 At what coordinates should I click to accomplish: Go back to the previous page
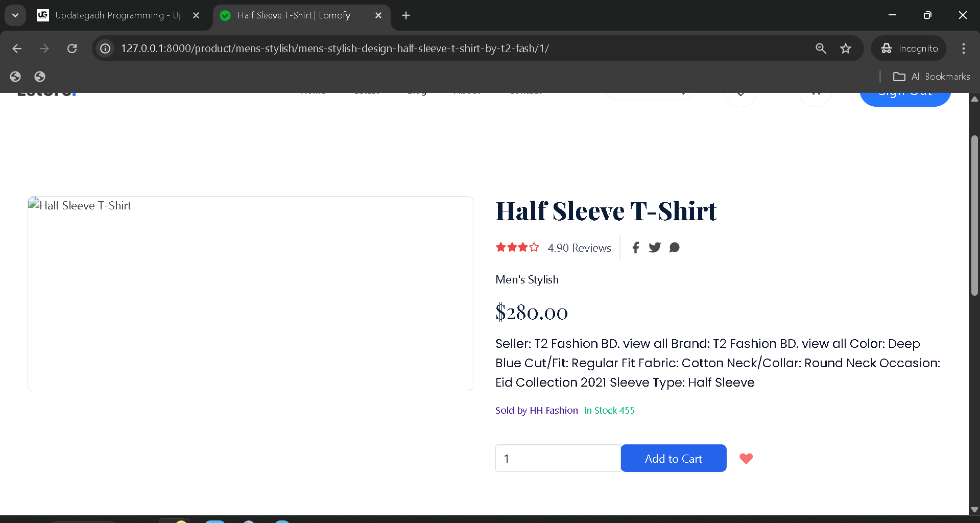click(17, 48)
